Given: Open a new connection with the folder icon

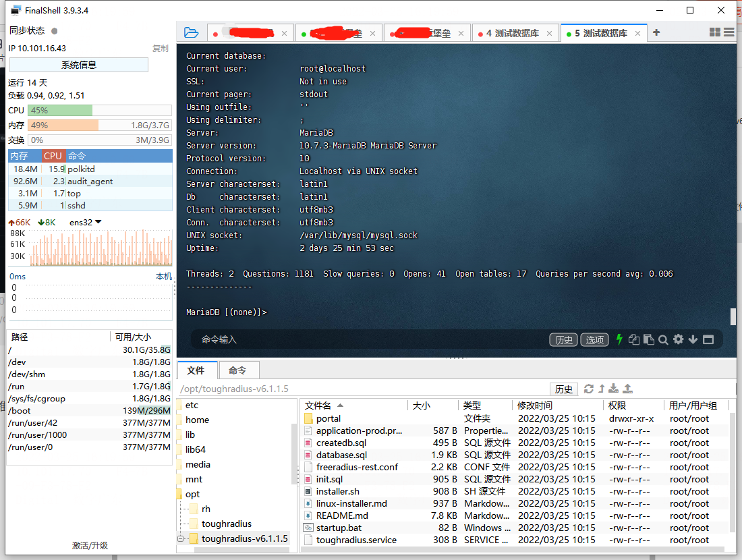Looking at the screenshot, I should tap(191, 32).
